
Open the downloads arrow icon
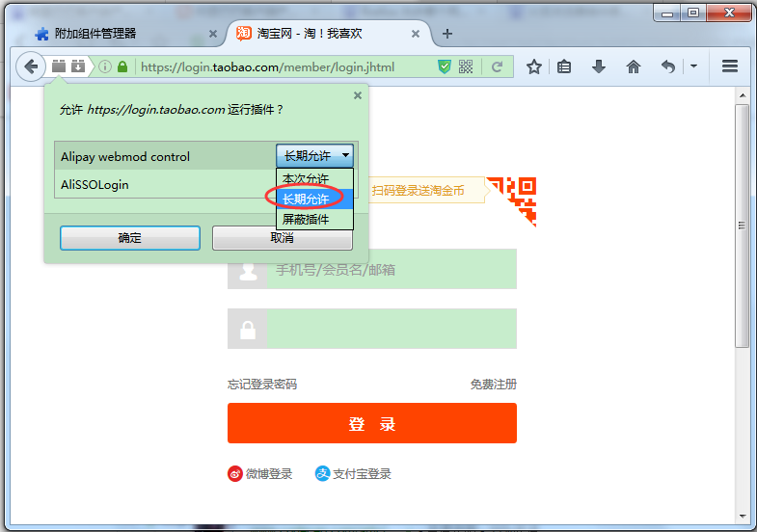coord(599,66)
